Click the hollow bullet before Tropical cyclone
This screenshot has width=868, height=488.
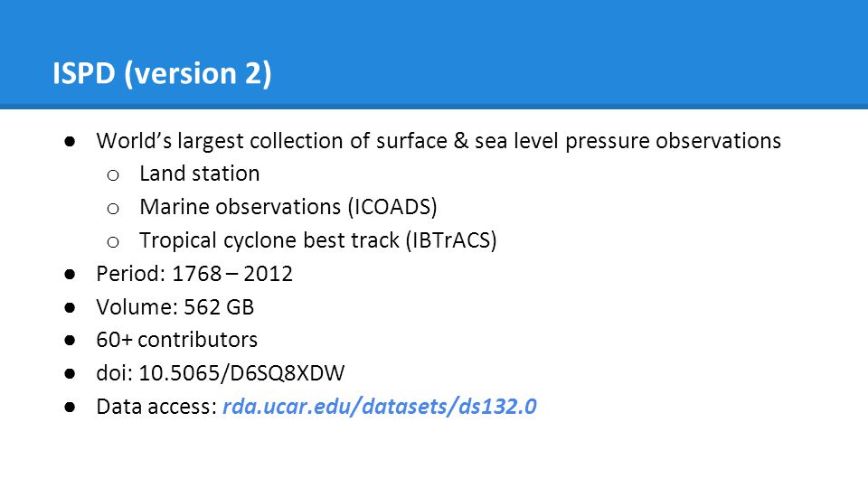tap(113, 242)
